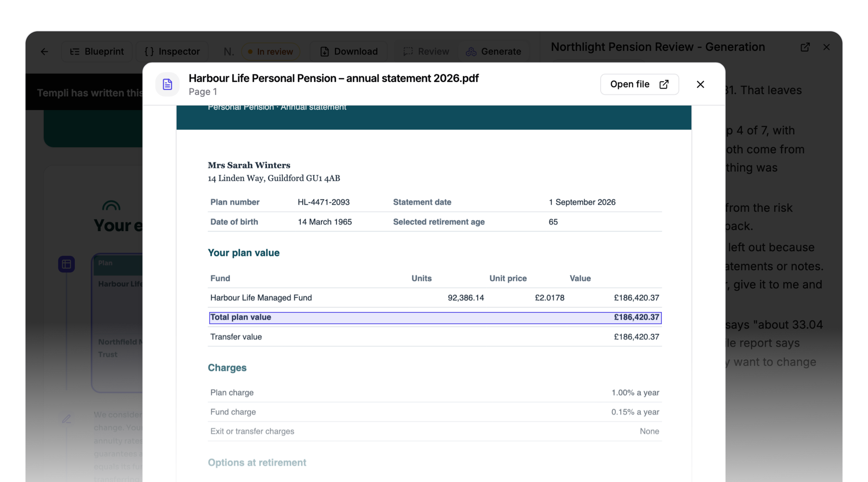Click the date of birth 14 March 1965
The image size is (868, 482).
point(324,222)
